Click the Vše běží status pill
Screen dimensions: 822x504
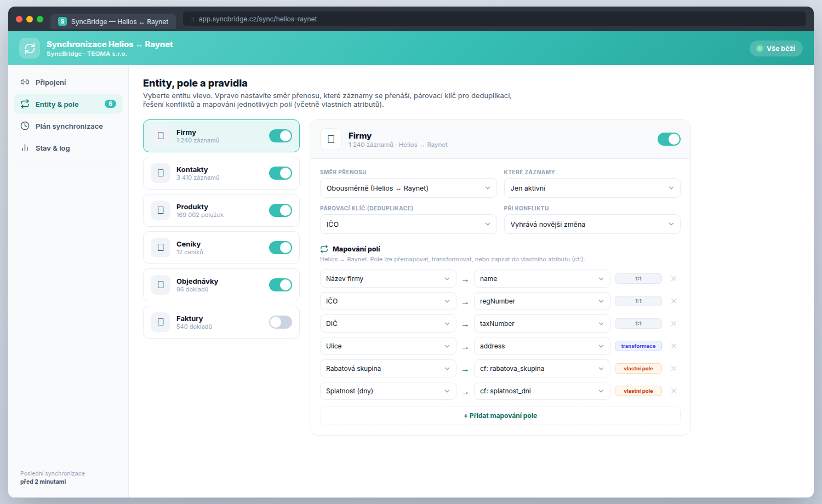point(776,48)
